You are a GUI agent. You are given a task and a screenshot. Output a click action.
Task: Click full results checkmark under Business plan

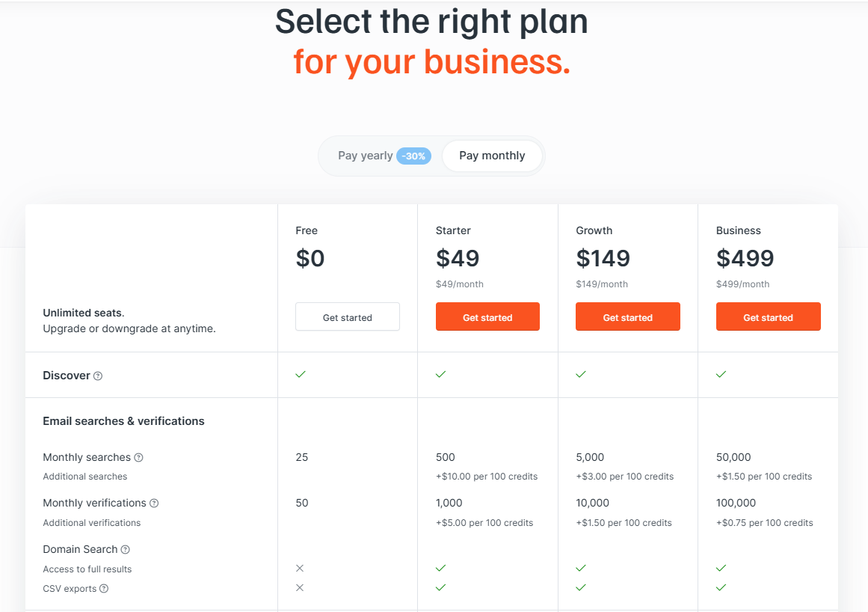tap(721, 569)
